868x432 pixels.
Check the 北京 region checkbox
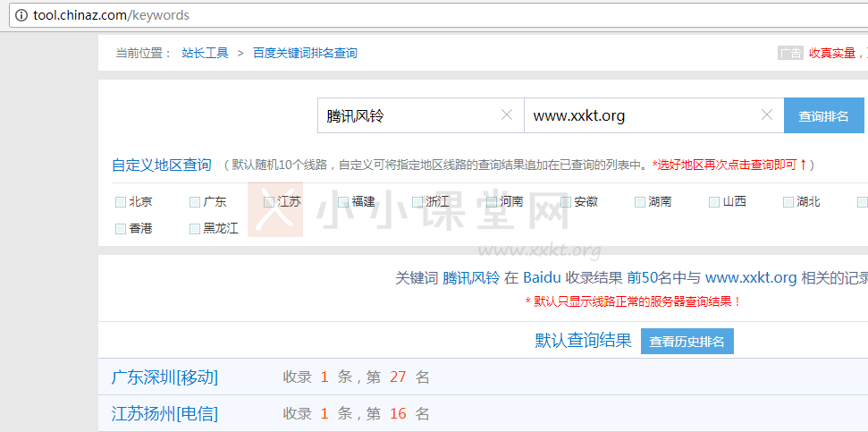click(120, 202)
